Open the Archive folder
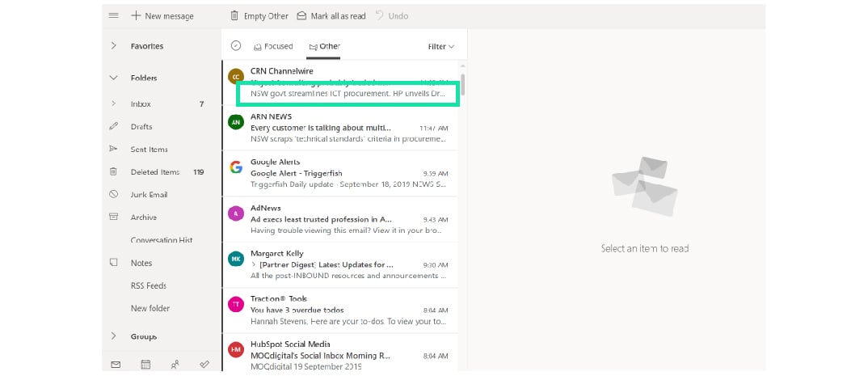The height and width of the screenshot is (376, 868). point(143,218)
